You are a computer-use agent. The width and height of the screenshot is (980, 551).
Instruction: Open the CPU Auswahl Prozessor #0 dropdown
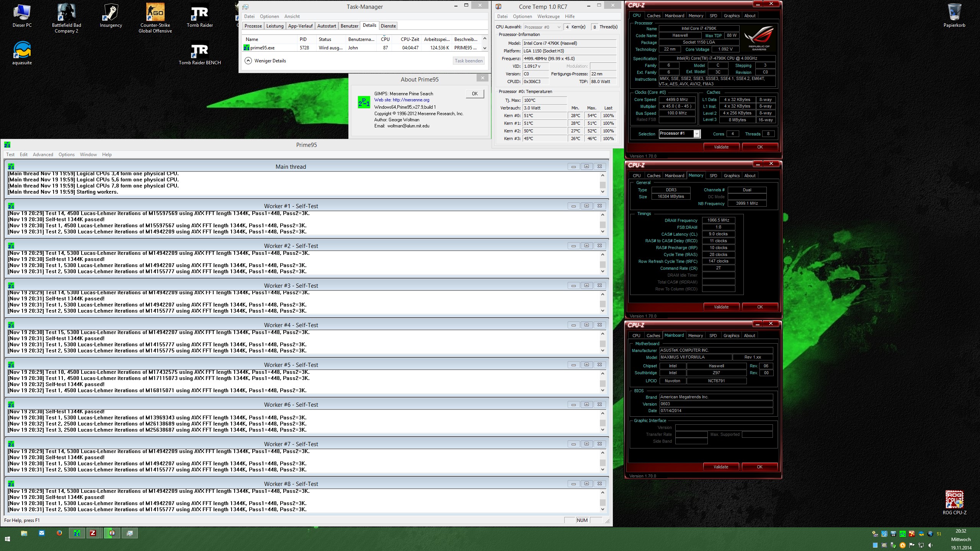point(542,27)
